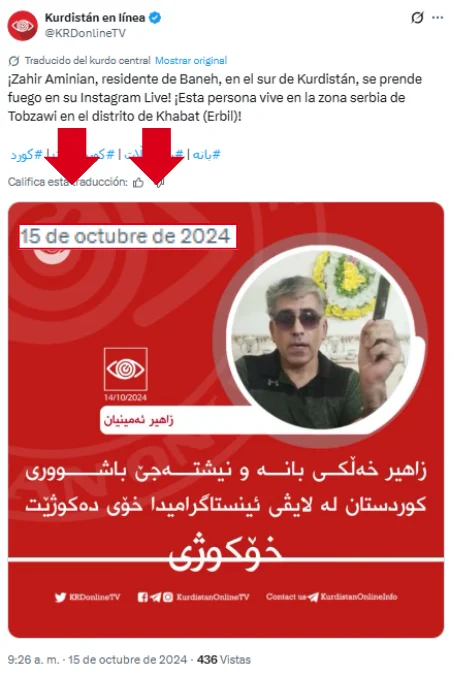Click the Twitter bird icon in footer
453x675 pixels.
(60, 597)
